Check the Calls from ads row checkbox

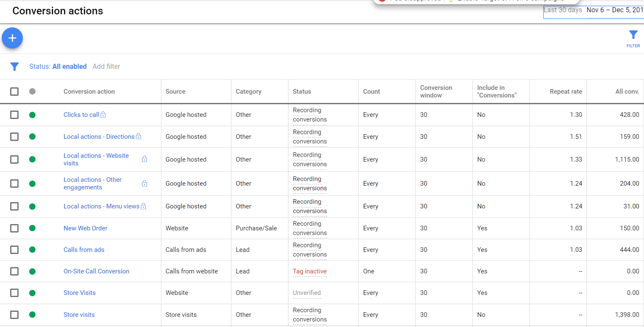point(14,250)
